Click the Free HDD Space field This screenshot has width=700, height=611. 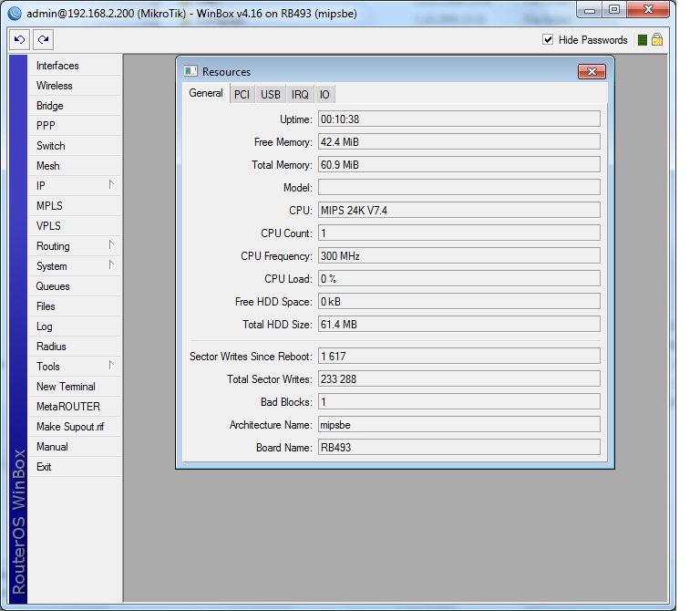click(459, 302)
